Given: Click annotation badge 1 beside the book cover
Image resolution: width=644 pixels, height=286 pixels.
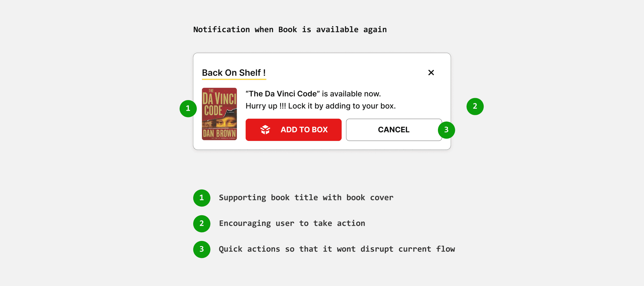Looking at the screenshot, I should [188, 108].
